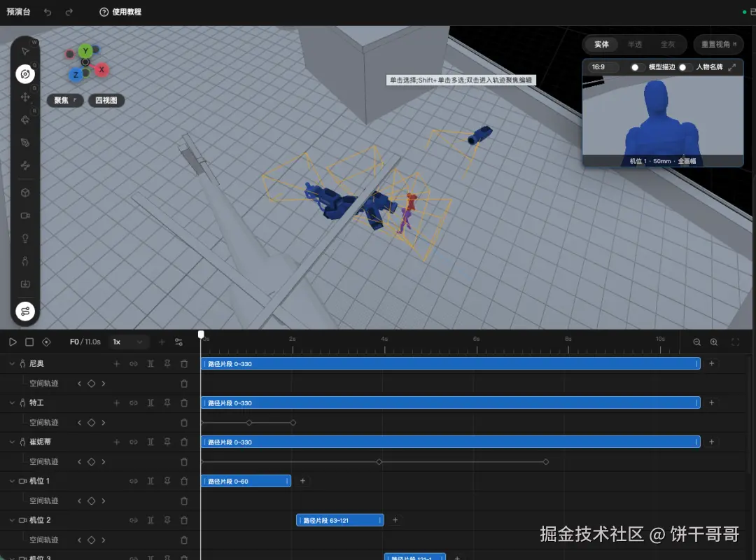Click the blue Z axis gizmo
Image resolution: width=756 pixels, height=560 pixels.
click(x=75, y=75)
